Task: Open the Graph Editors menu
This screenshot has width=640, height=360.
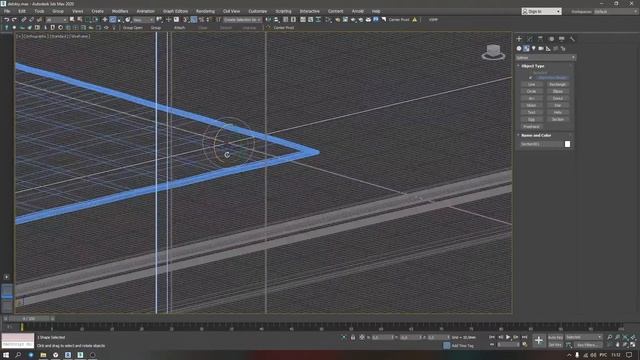Action: [x=175, y=11]
